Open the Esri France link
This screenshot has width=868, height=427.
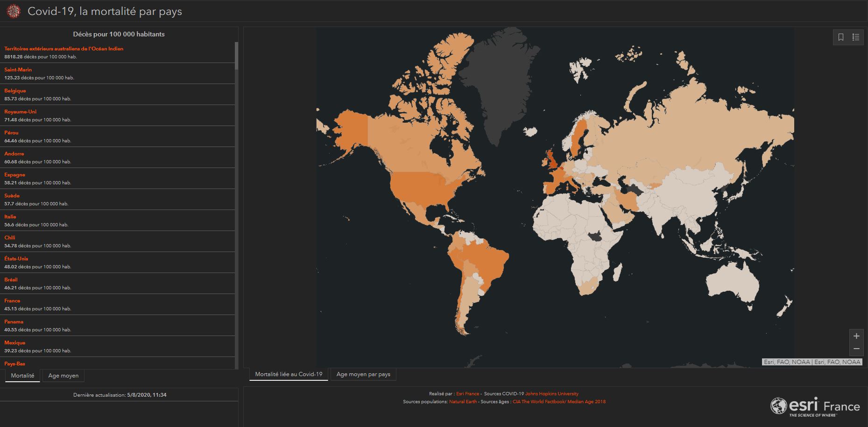[467, 394]
